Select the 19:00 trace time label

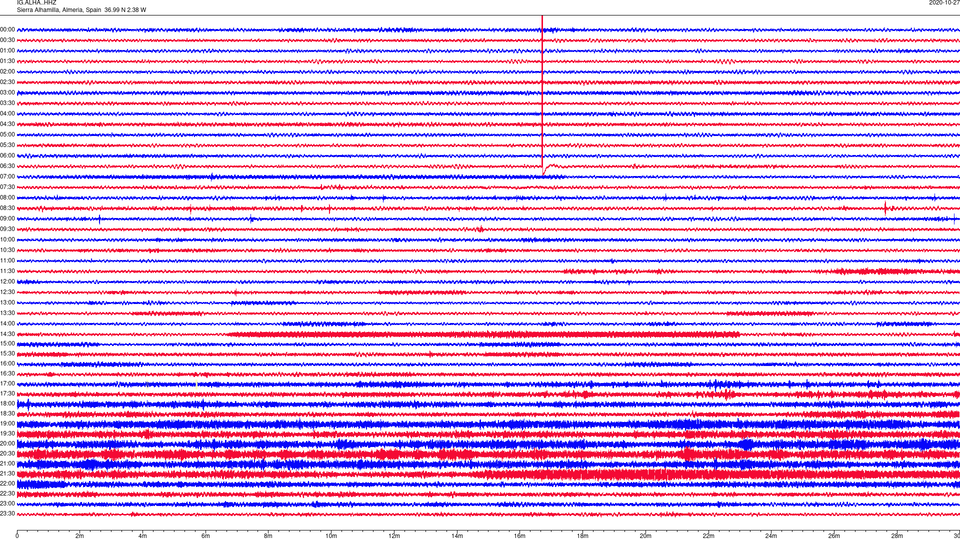7,424
